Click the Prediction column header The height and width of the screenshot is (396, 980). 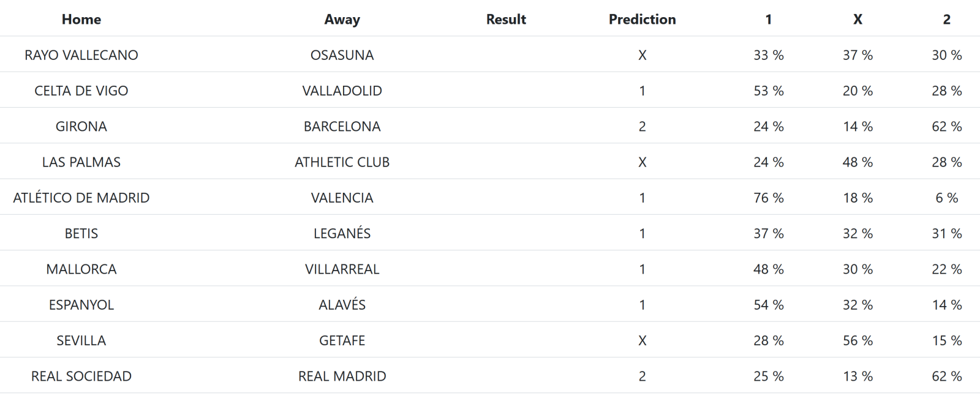[642, 19]
